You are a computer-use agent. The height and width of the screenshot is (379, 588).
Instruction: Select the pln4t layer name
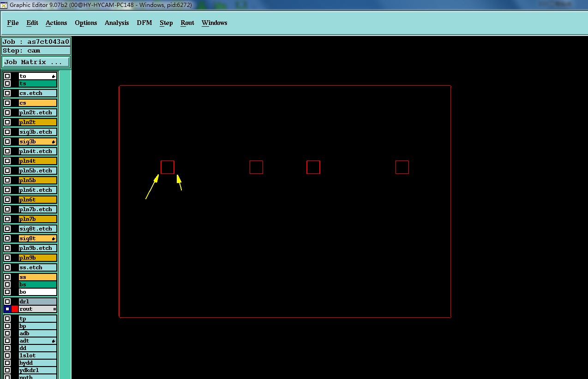(38, 161)
